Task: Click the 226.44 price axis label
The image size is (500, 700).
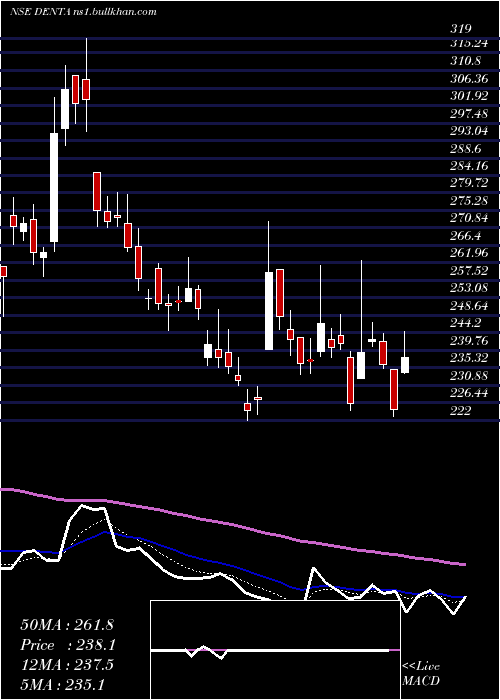Action: 469,393
